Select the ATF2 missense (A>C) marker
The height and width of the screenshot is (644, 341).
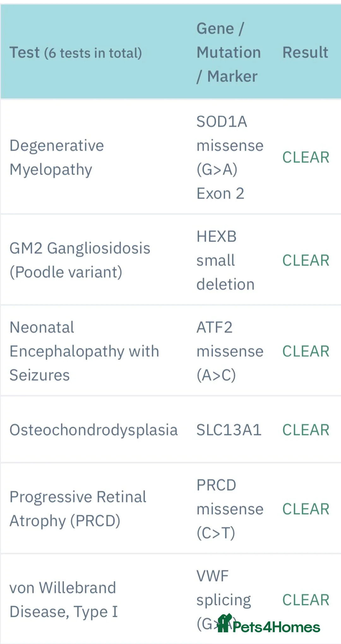[x=230, y=351]
